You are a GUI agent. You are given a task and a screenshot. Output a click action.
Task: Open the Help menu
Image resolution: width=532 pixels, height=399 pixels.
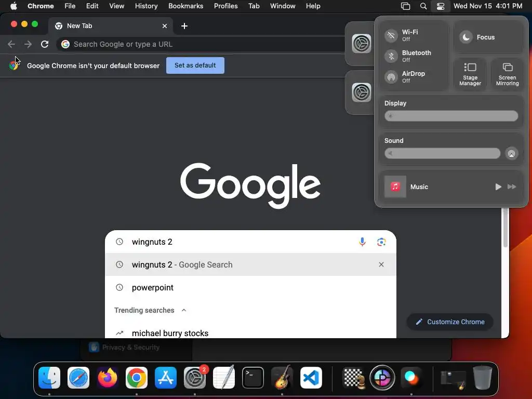point(313,6)
